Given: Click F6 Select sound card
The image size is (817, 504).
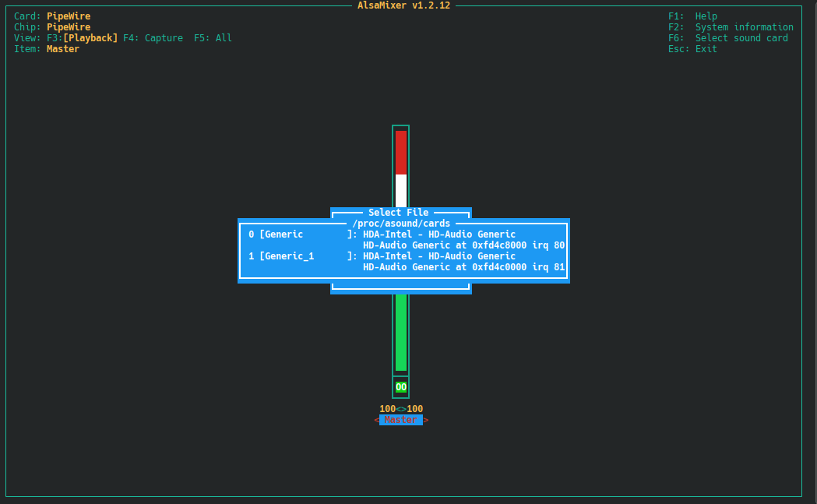Looking at the screenshot, I should pyautogui.click(x=727, y=38).
